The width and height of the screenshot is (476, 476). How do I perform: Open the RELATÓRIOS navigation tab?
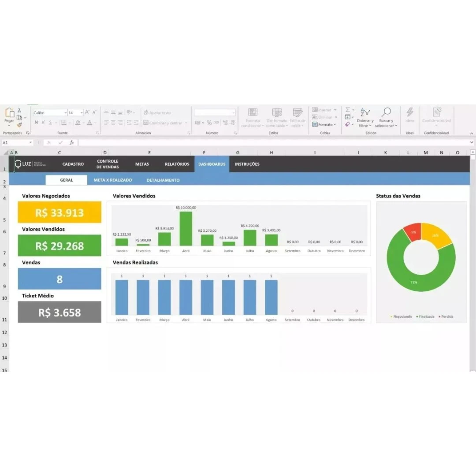[177, 164]
